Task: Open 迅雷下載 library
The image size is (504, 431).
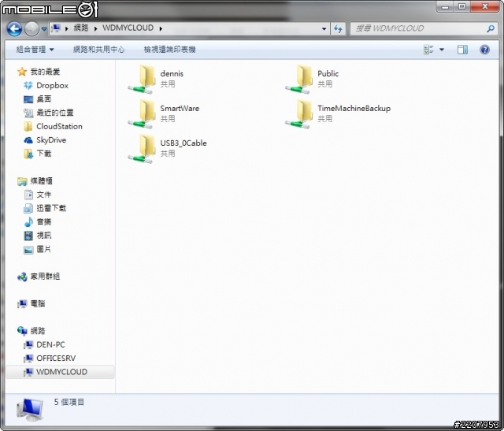Action: point(51,208)
